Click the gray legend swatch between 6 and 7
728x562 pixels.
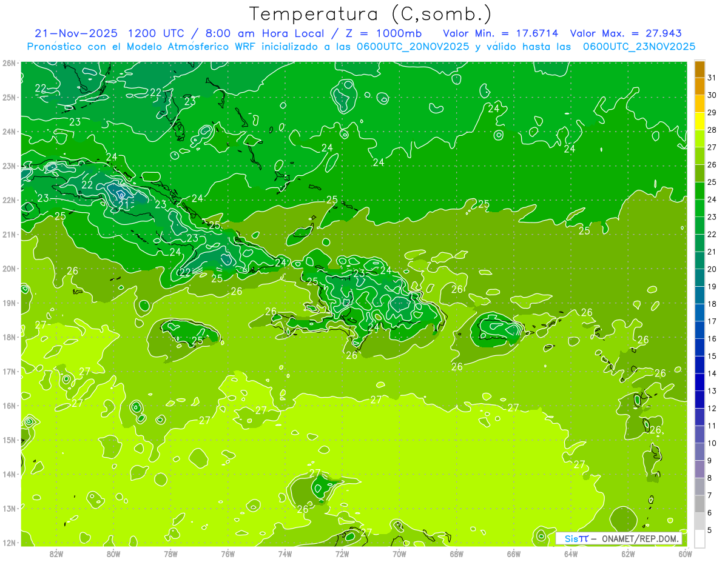click(x=699, y=504)
